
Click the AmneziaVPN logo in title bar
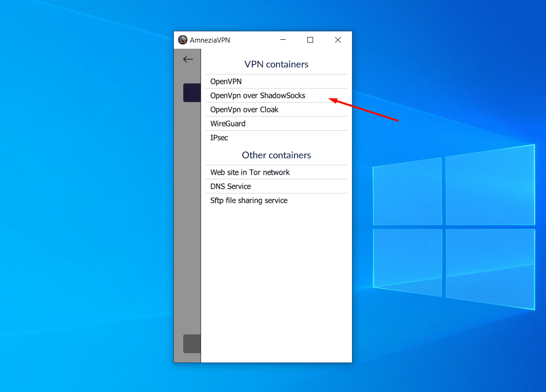click(x=182, y=40)
